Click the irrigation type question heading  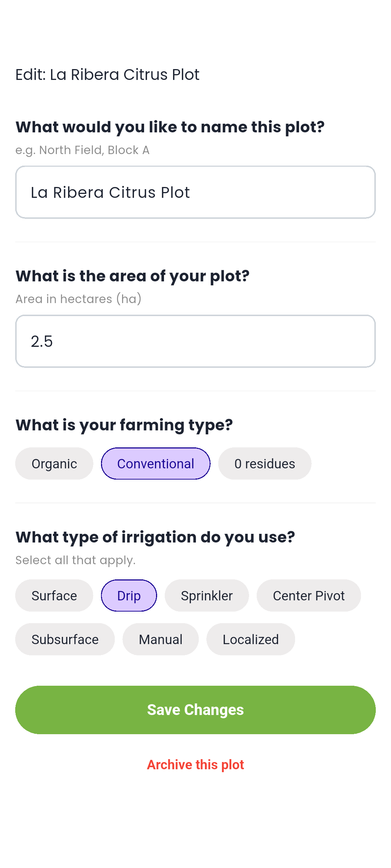[x=155, y=537]
